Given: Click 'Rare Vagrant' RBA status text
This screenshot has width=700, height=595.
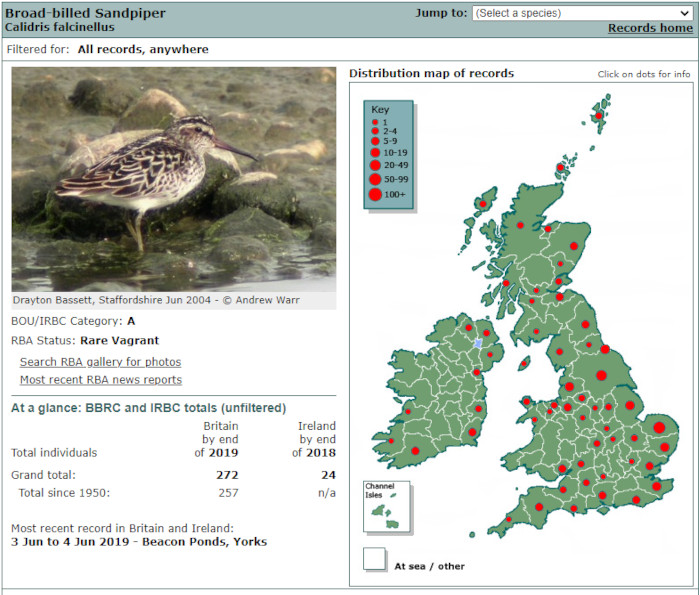Looking at the screenshot, I should click(120, 341).
